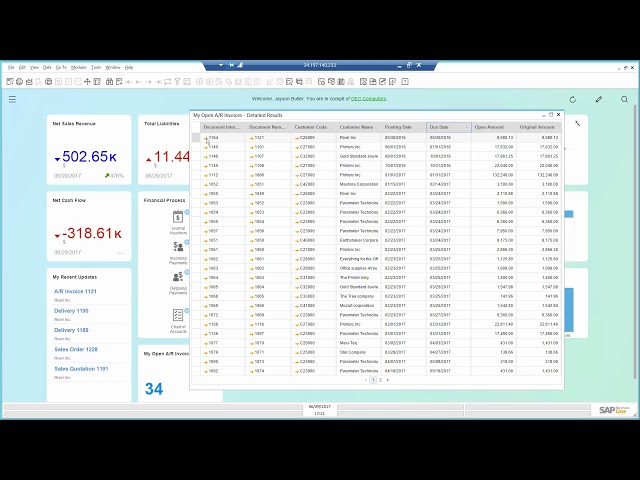Sort by the Posting Date column header
This screenshot has height=480, width=640.
tap(404, 127)
